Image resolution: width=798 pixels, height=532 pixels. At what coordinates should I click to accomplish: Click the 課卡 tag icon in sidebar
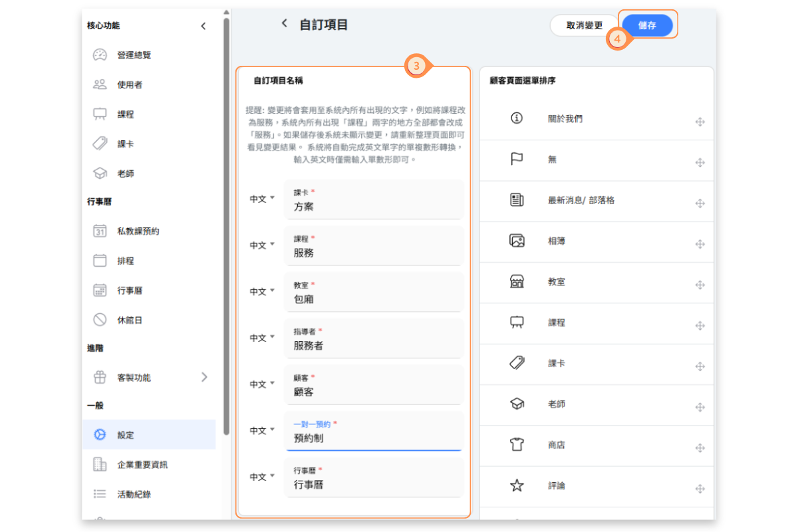tap(100, 144)
